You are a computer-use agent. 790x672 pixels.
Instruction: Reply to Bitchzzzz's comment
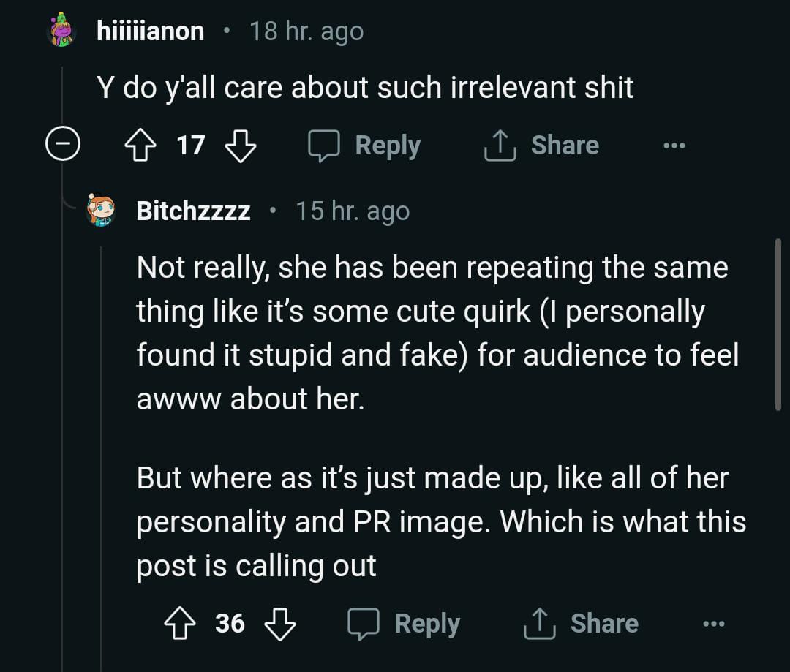427,624
